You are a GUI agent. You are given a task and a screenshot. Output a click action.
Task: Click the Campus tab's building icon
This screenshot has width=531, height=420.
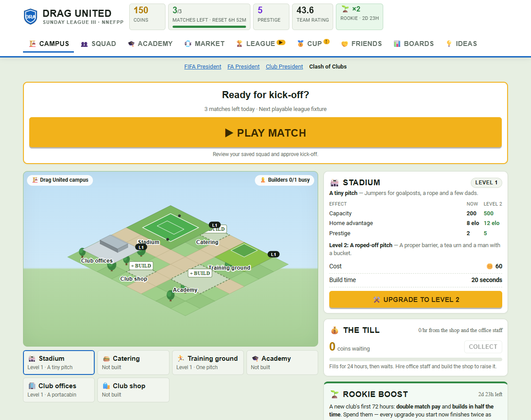point(32,44)
